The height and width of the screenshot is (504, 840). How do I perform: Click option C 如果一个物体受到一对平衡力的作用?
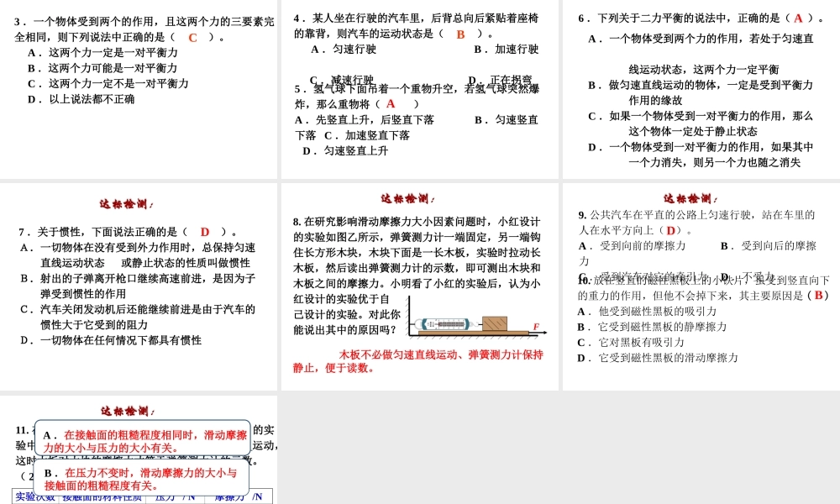[x=701, y=123]
